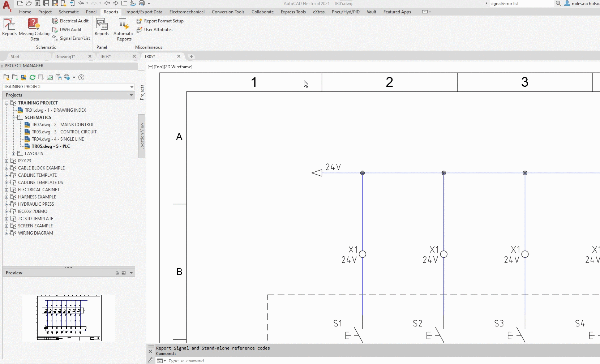
Task: Switch to Import/Export Data ribbon tab
Action: click(x=144, y=12)
